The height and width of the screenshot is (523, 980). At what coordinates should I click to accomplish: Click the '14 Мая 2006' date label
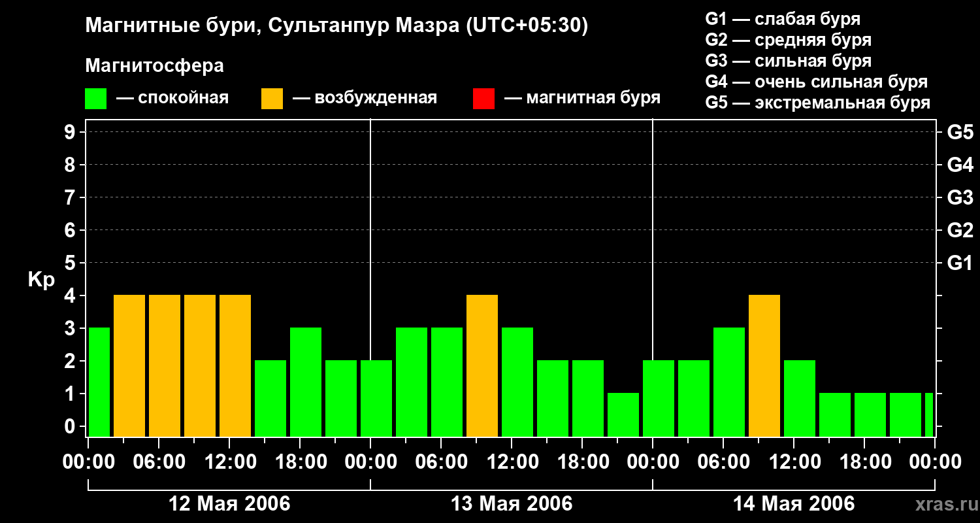794,504
